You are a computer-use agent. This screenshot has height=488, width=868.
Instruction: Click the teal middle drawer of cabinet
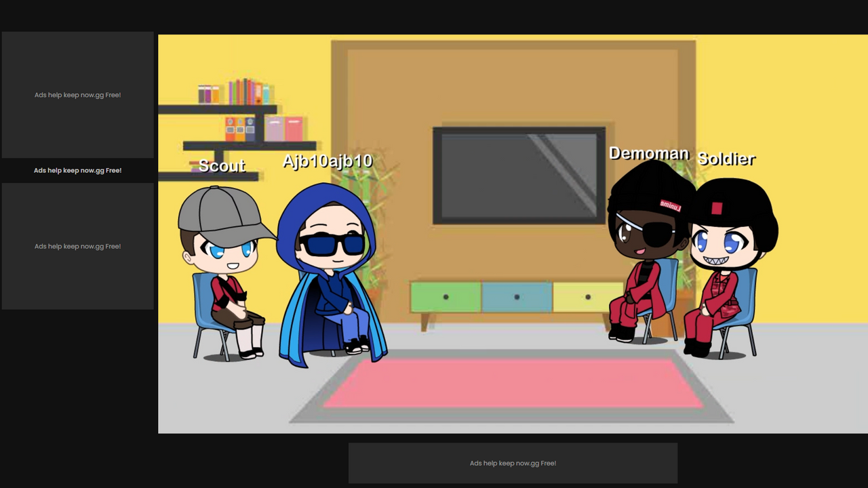[x=517, y=297]
